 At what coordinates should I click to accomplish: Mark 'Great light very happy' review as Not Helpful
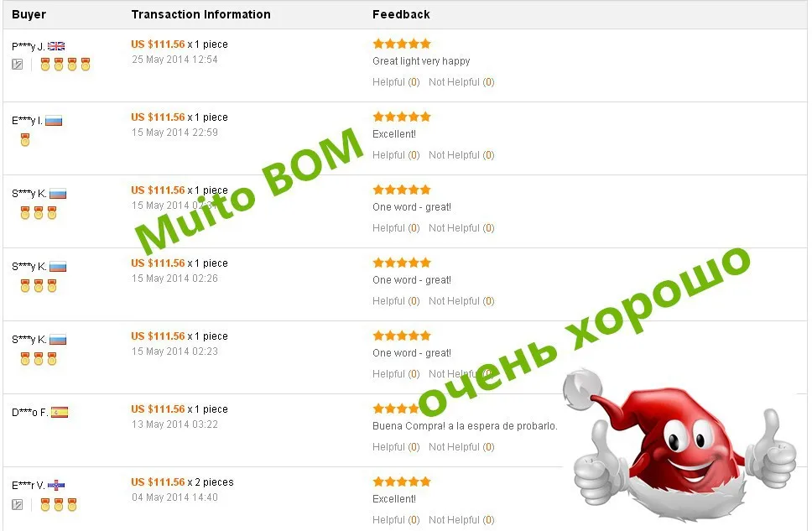[x=461, y=82]
